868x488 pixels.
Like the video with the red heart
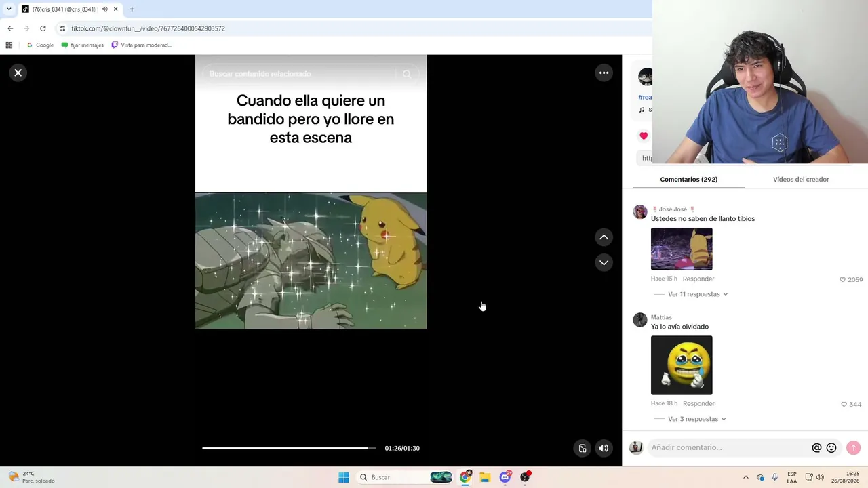tap(644, 136)
